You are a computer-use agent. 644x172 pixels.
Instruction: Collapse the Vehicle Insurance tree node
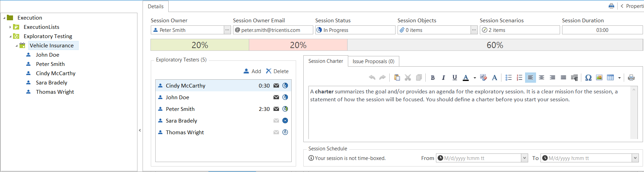point(16,46)
